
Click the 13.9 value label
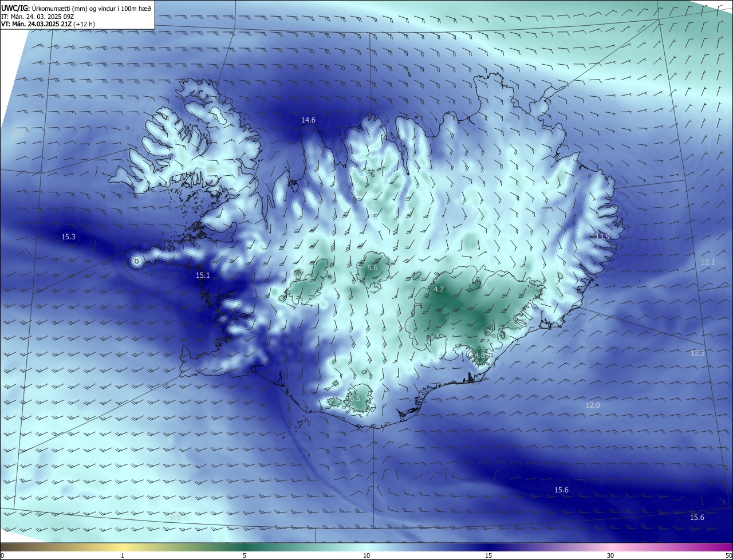[602, 236]
